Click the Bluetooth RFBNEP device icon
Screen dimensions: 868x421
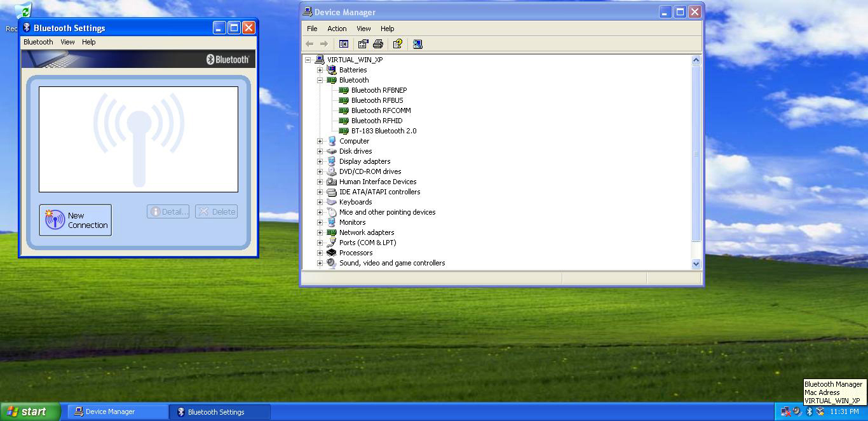click(344, 90)
